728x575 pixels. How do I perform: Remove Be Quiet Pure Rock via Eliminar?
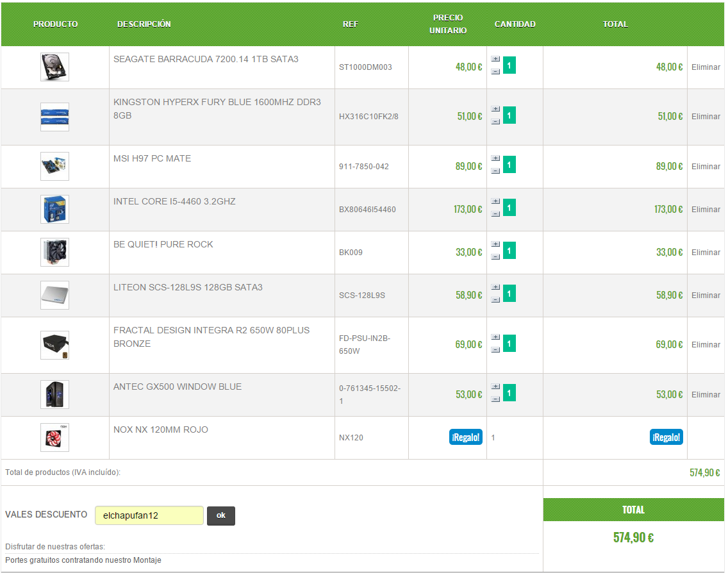[706, 252]
